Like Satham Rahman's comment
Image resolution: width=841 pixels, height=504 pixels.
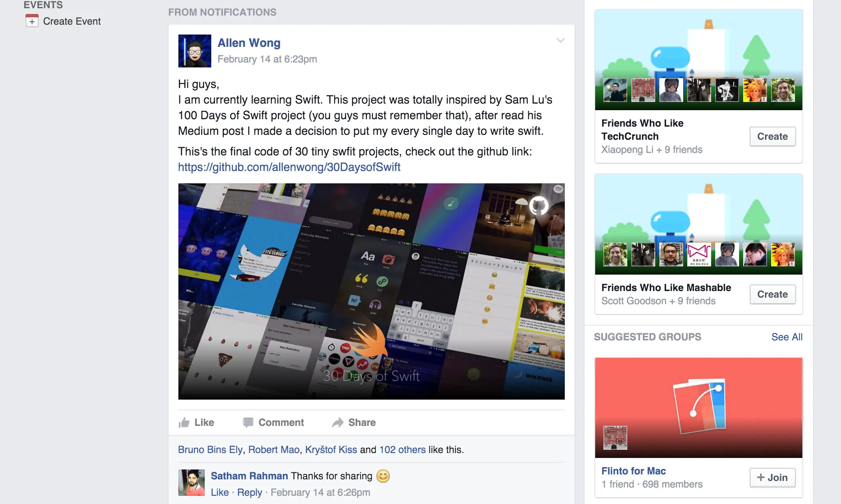[x=219, y=492]
